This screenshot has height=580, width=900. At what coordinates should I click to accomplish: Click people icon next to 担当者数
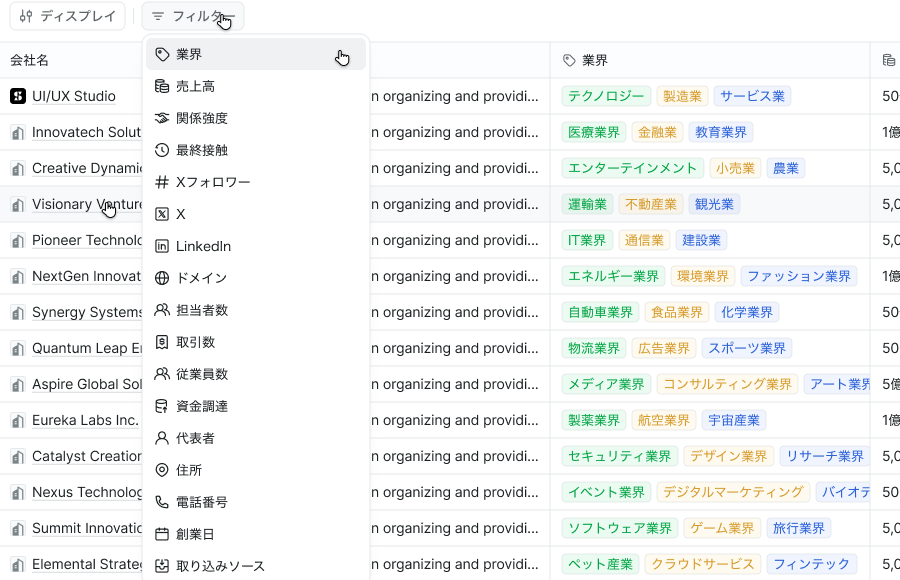tap(162, 310)
